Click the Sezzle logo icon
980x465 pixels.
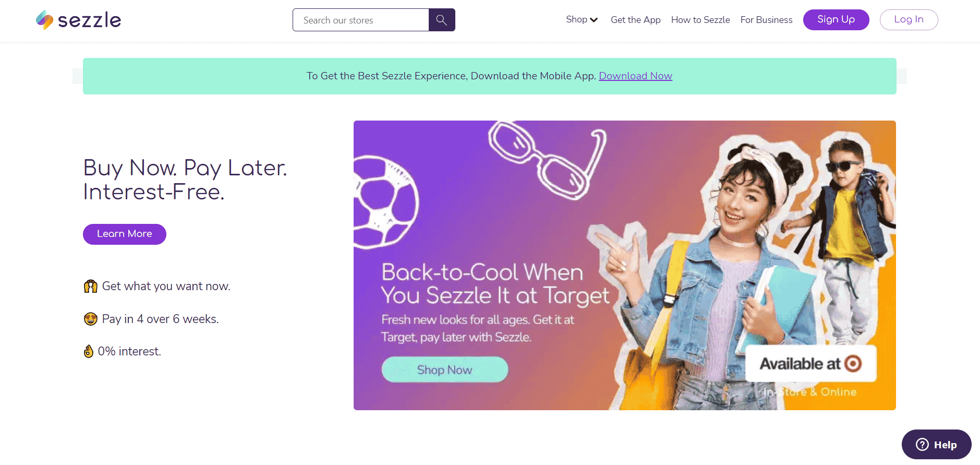click(44, 20)
